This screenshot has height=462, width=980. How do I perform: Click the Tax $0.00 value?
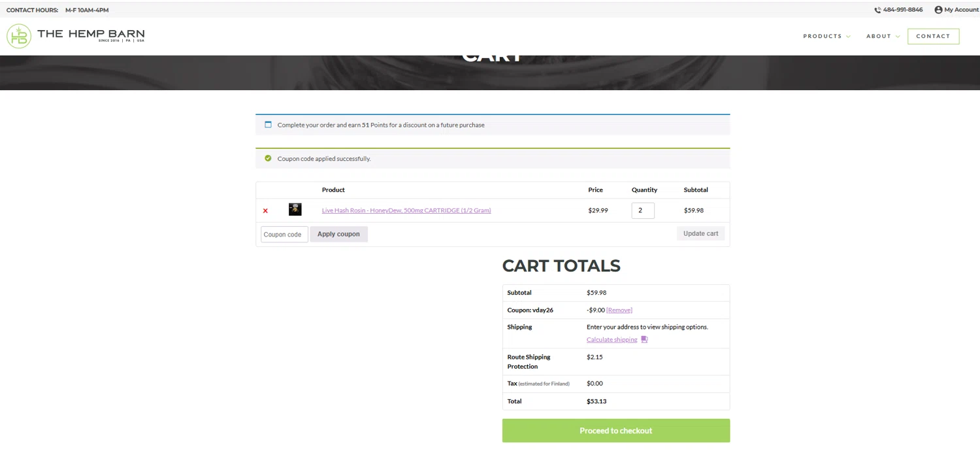pyautogui.click(x=595, y=384)
